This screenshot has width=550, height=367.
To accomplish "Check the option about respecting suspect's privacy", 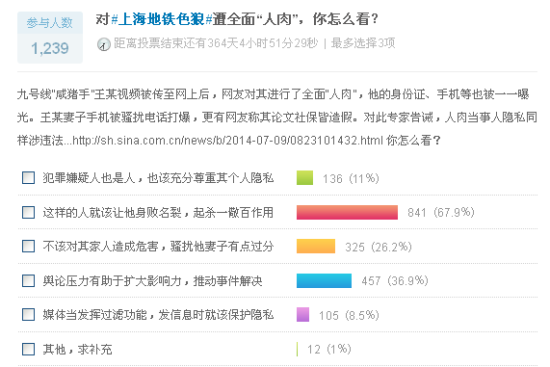I will [x=28, y=178].
